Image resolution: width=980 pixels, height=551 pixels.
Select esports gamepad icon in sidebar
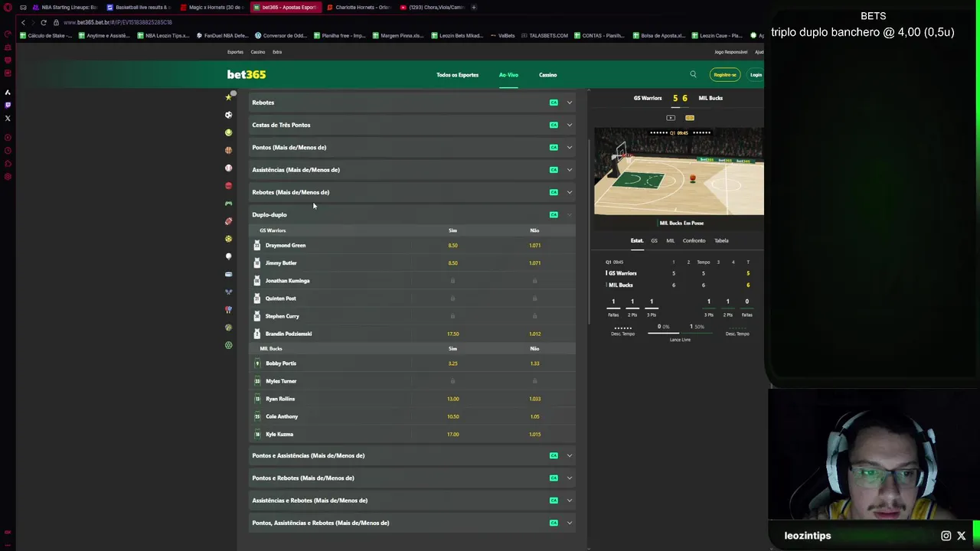[x=228, y=204]
